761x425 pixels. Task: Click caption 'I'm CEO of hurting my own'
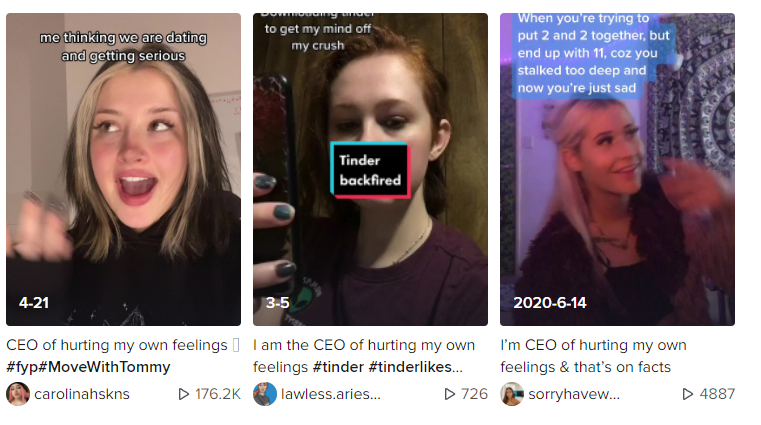(594, 345)
